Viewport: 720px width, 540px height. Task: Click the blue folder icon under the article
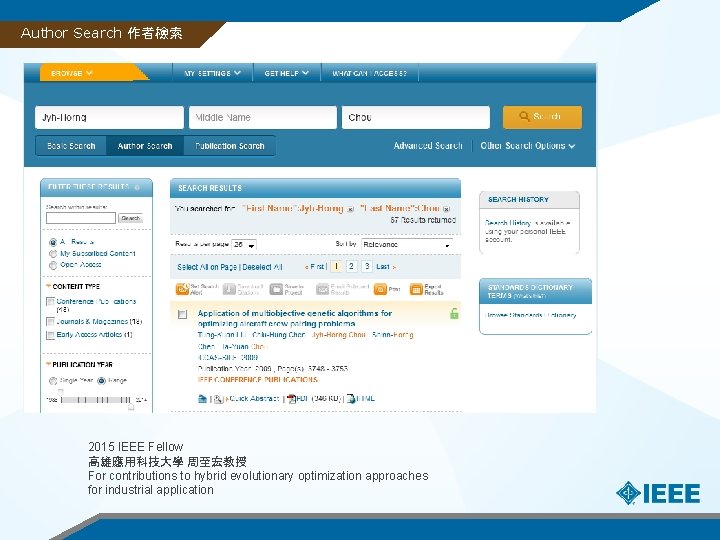pos(202,399)
